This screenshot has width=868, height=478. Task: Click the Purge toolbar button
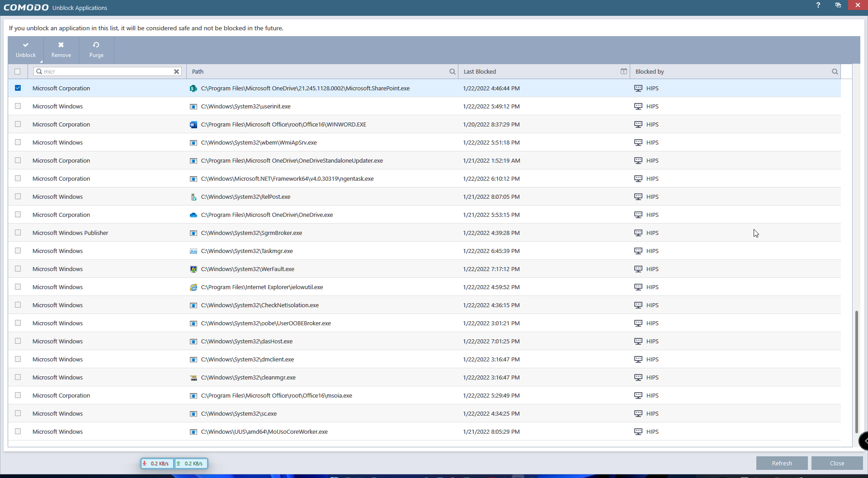click(x=96, y=50)
